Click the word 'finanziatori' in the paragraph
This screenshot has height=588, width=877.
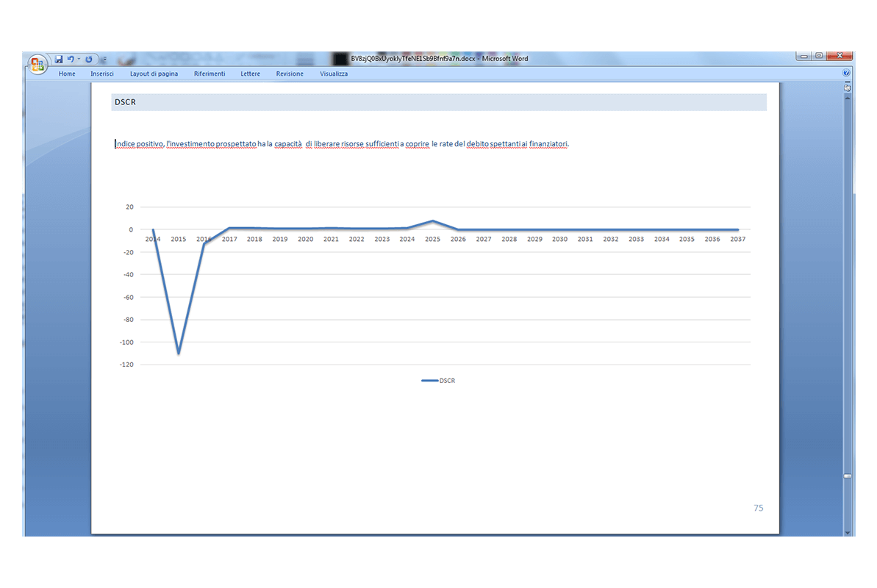tap(548, 144)
